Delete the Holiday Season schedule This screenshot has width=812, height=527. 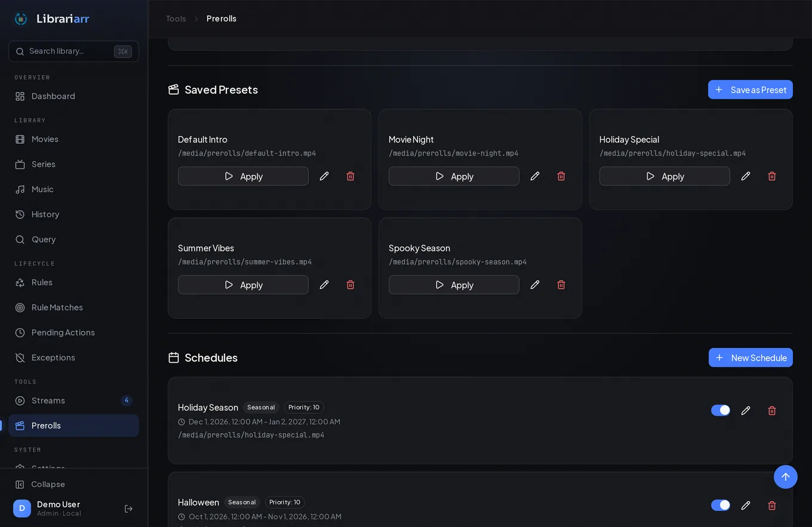point(772,411)
